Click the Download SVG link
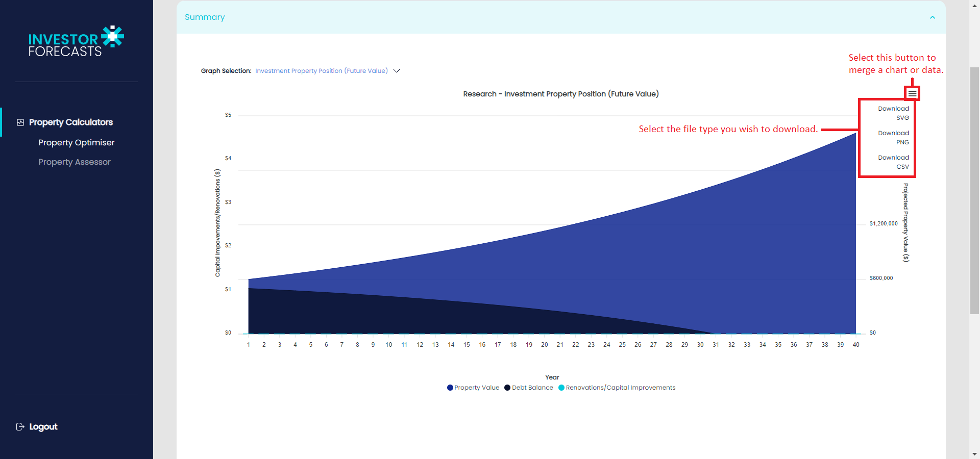Viewport: 980px width, 459px height. [x=893, y=113]
